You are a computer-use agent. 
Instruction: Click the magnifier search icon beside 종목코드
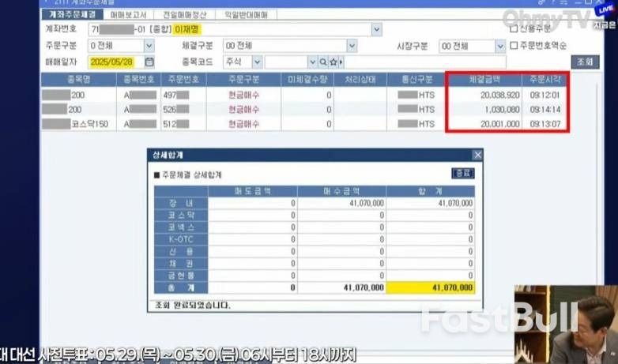click(x=323, y=62)
